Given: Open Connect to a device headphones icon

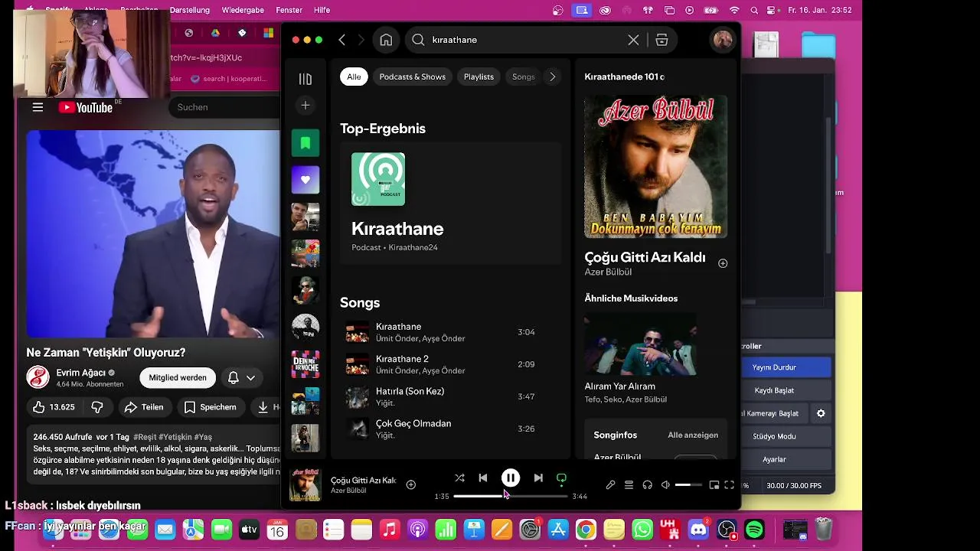Looking at the screenshot, I should pyautogui.click(x=647, y=485).
